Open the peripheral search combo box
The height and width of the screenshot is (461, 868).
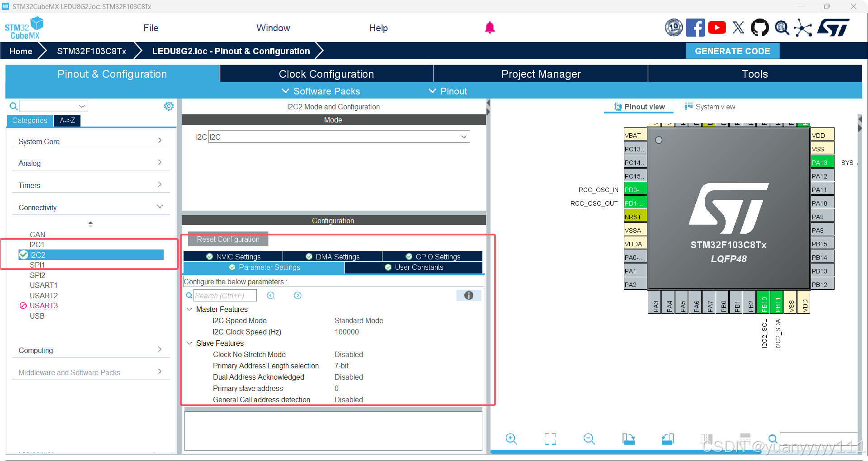coord(53,106)
